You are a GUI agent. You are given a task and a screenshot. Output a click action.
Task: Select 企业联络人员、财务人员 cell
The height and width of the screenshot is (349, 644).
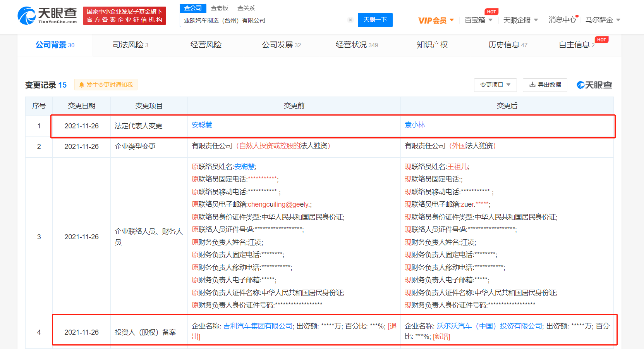pyautogui.click(x=149, y=237)
